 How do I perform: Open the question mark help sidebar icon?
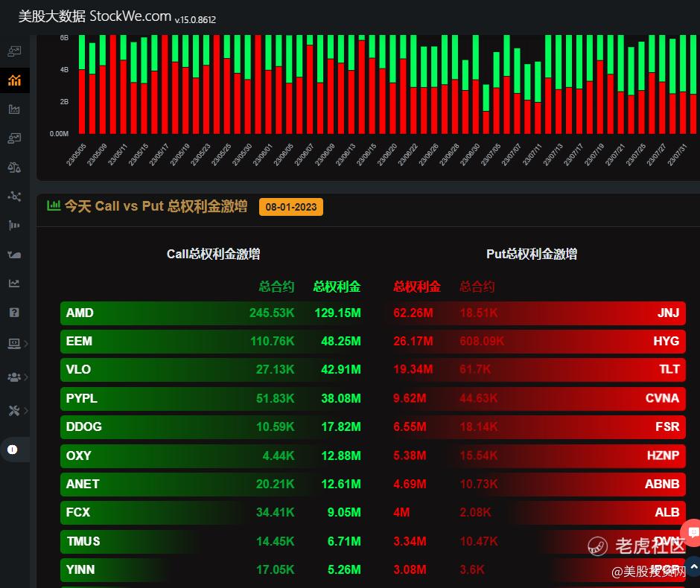click(14, 313)
